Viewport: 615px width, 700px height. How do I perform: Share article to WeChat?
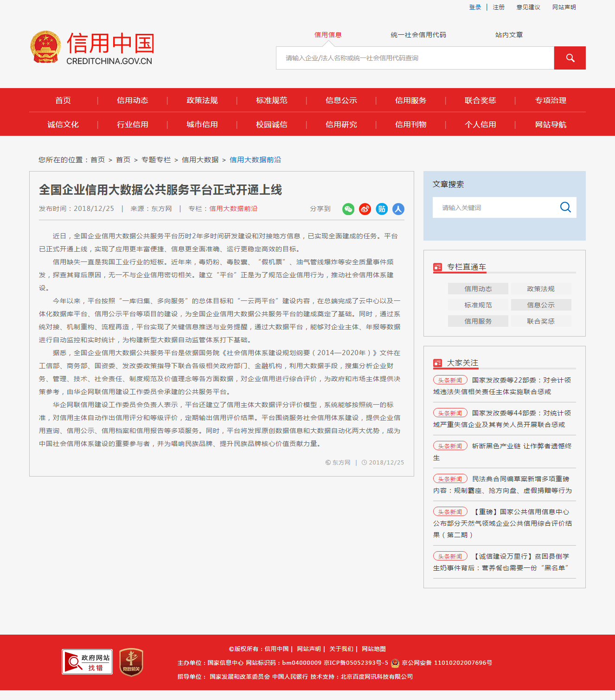click(348, 209)
